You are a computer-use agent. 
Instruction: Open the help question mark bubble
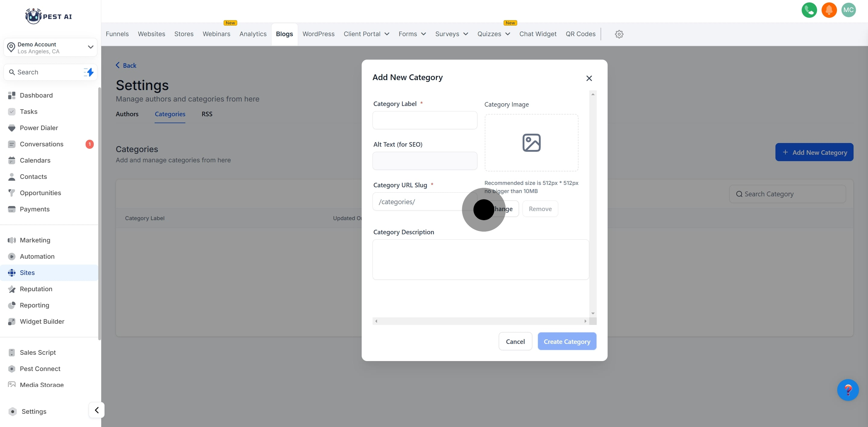(848, 390)
